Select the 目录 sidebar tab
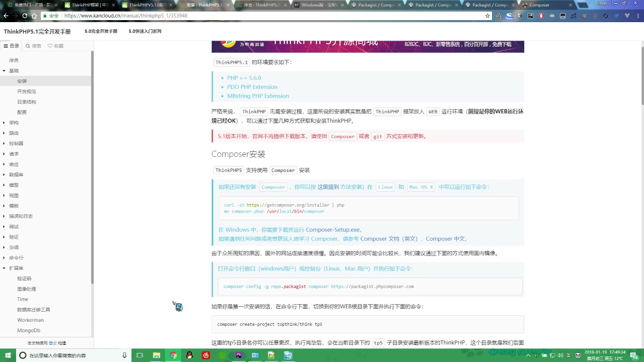The image size is (644, 362). coord(12,46)
